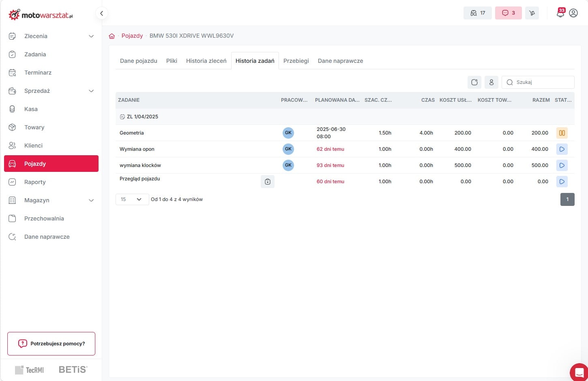
Task: Collapse the sidebar with the arrow button
Action: pos(101,13)
